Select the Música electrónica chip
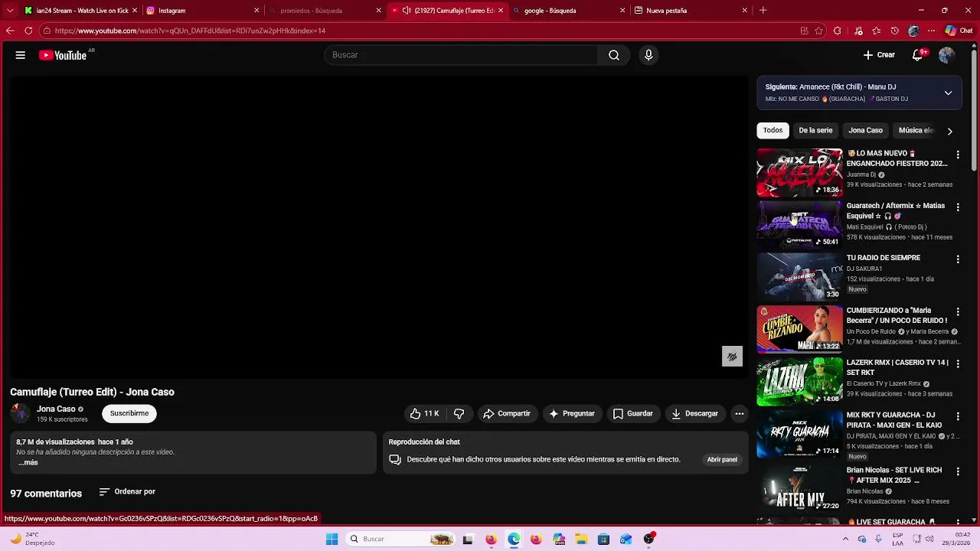The height and width of the screenshot is (551, 980). tap(916, 130)
